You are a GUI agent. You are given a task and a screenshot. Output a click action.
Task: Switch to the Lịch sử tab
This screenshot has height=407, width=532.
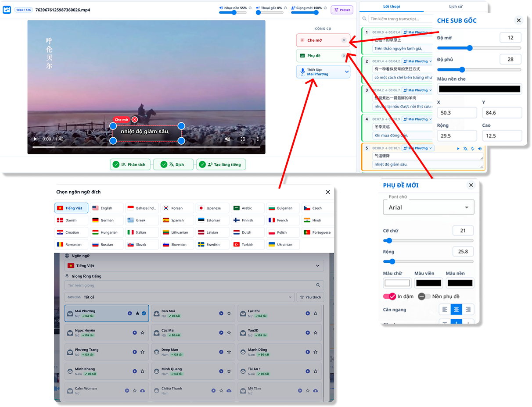(x=456, y=7)
